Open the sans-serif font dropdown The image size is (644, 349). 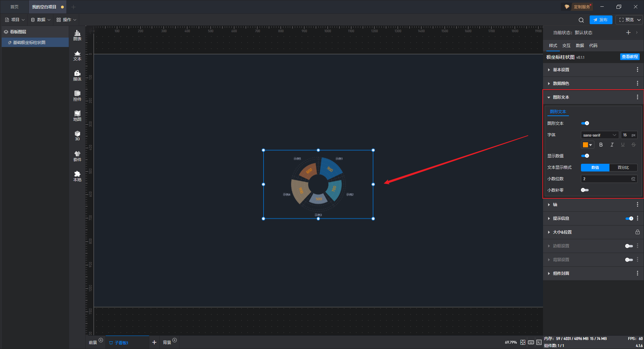point(600,135)
